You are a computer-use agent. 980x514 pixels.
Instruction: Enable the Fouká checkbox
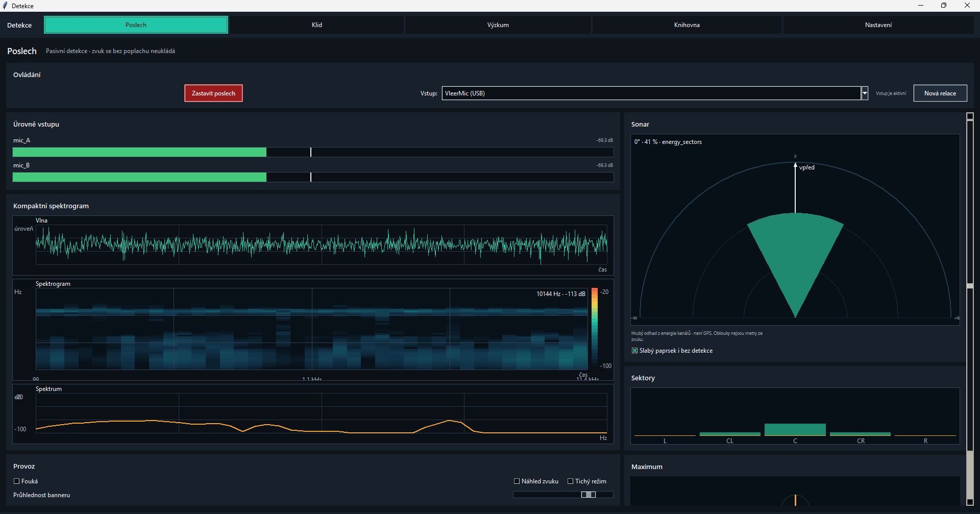click(x=17, y=481)
